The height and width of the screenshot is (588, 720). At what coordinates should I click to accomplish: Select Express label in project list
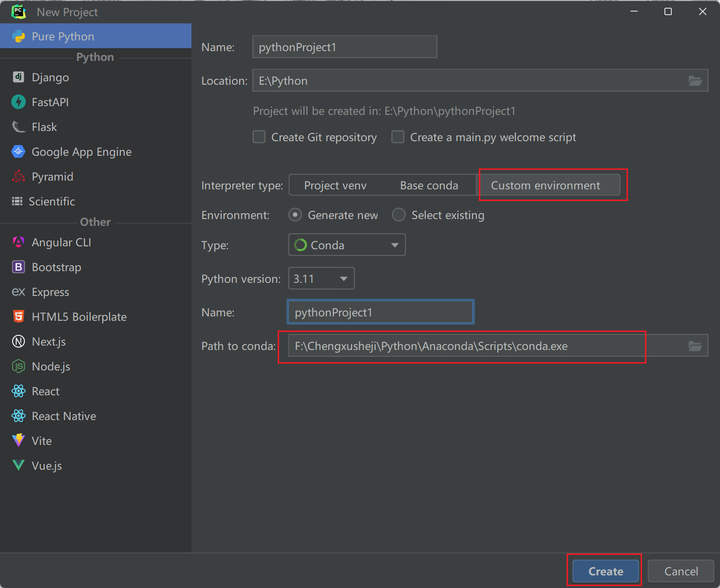pos(50,292)
